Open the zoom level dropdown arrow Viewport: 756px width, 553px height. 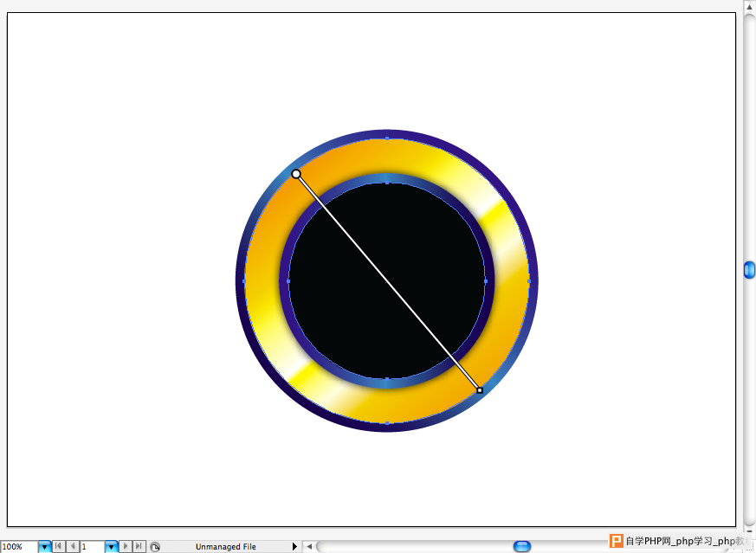pyautogui.click(x=45, y=547)
